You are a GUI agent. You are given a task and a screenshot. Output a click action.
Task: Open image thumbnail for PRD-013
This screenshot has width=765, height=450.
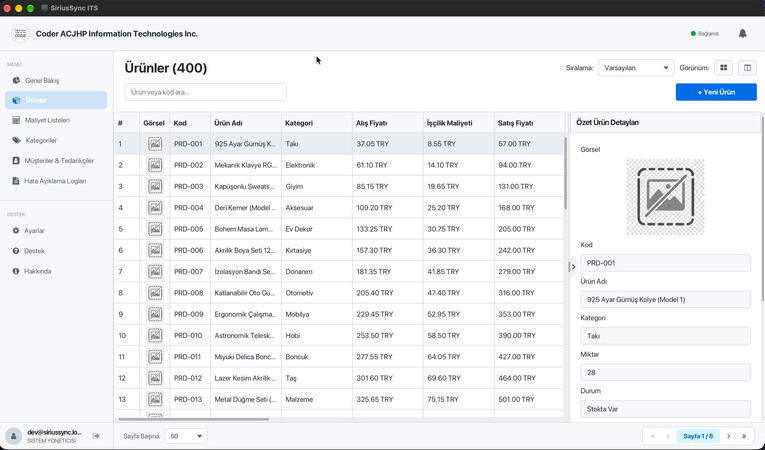(155, 399)
